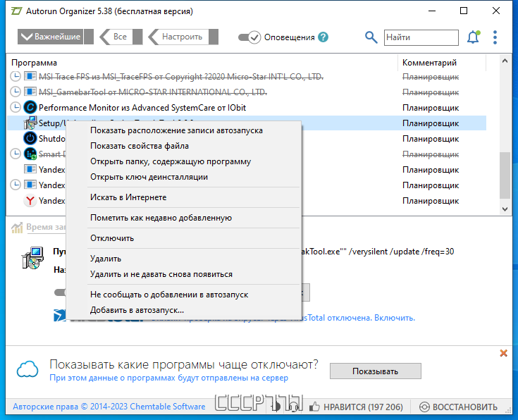This screenshot has width=518, height=420.
Task: Click the Performance Monitor IObit icon
Action: point(30,107)
